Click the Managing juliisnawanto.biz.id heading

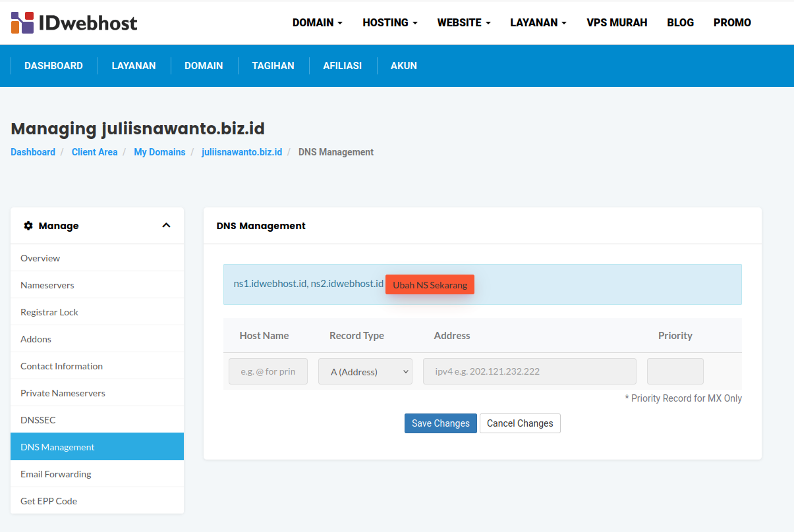[138, 128]
